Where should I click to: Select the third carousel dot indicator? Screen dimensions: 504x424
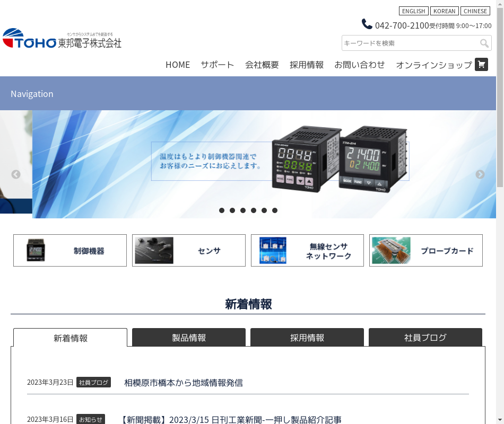tap(243, 210)
